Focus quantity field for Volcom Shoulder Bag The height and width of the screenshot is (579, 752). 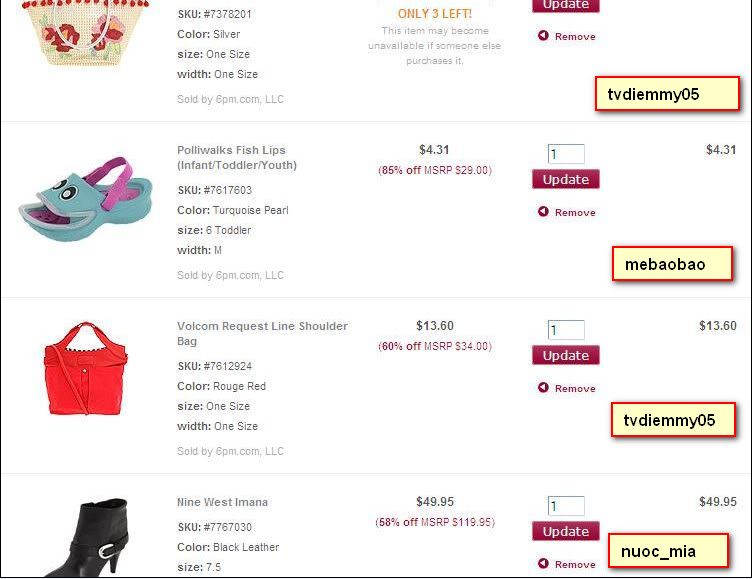point(566,330)
